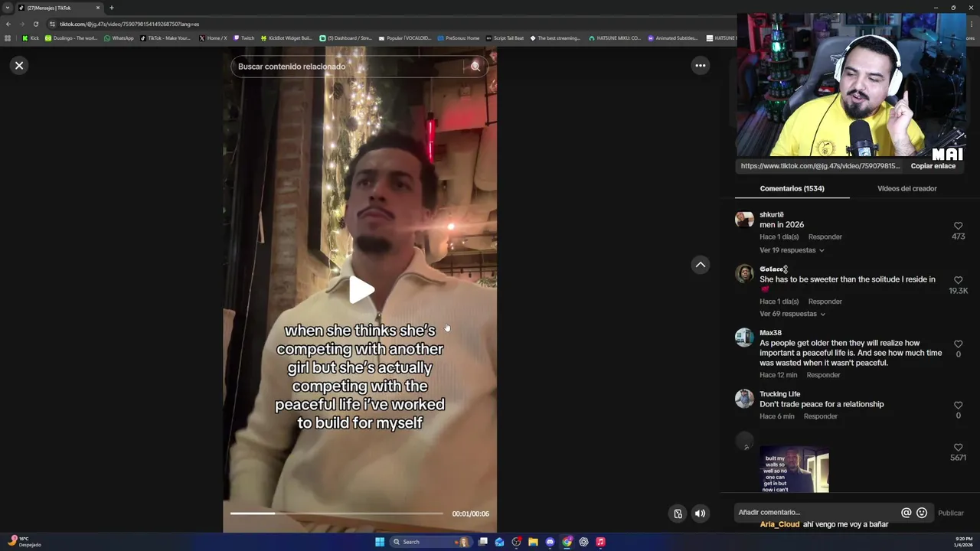Open the Twitch bookmark
Viewport: 980px width, 551px height.
243,37
